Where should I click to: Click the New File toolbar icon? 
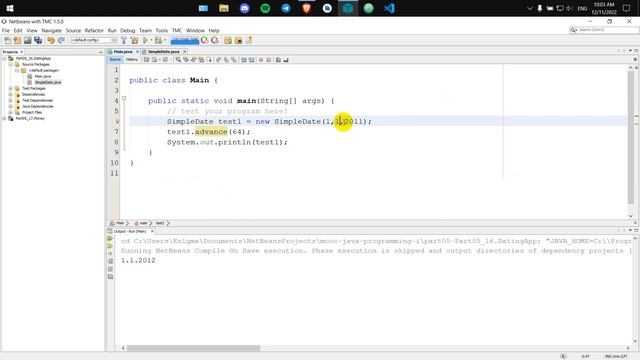[7, 40]
